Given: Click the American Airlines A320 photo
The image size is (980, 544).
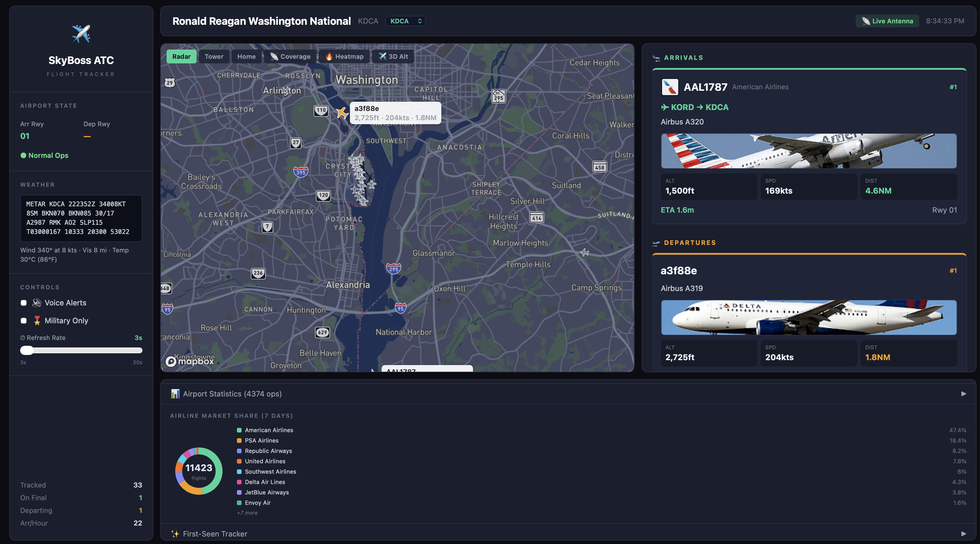Looking at the screenshot, I should click(808, 151).
